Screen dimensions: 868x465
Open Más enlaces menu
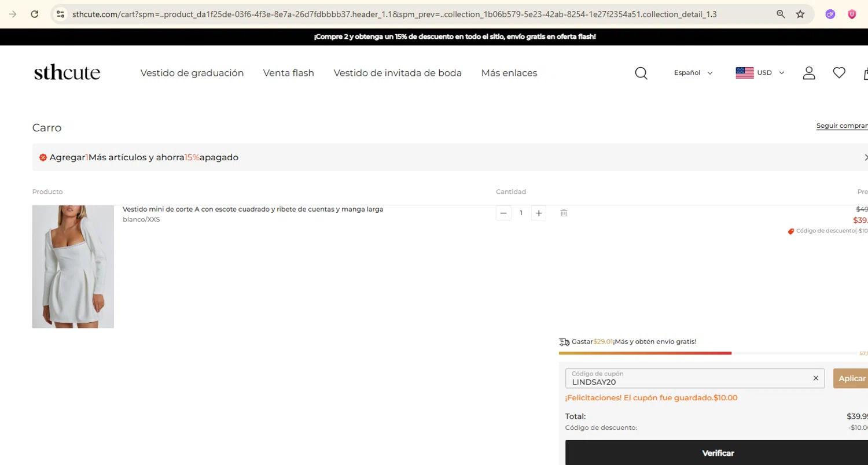pos(509,73)
